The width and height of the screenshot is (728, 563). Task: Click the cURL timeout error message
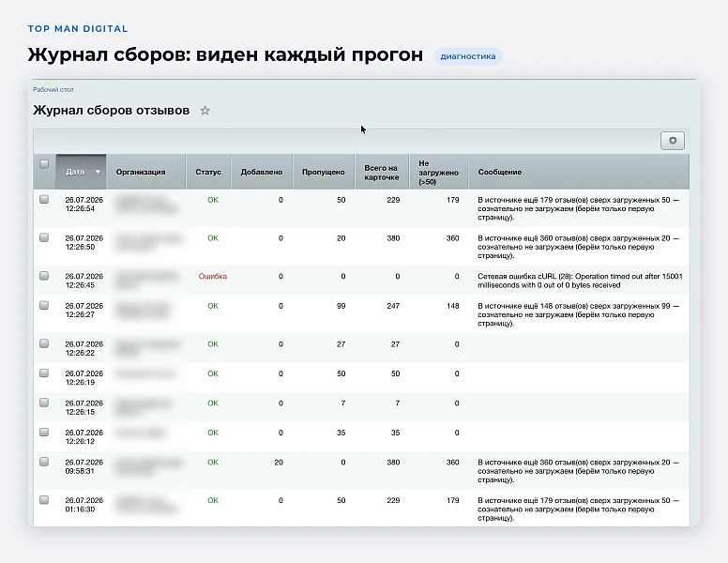pyautogui.click(x=580, y=281)
